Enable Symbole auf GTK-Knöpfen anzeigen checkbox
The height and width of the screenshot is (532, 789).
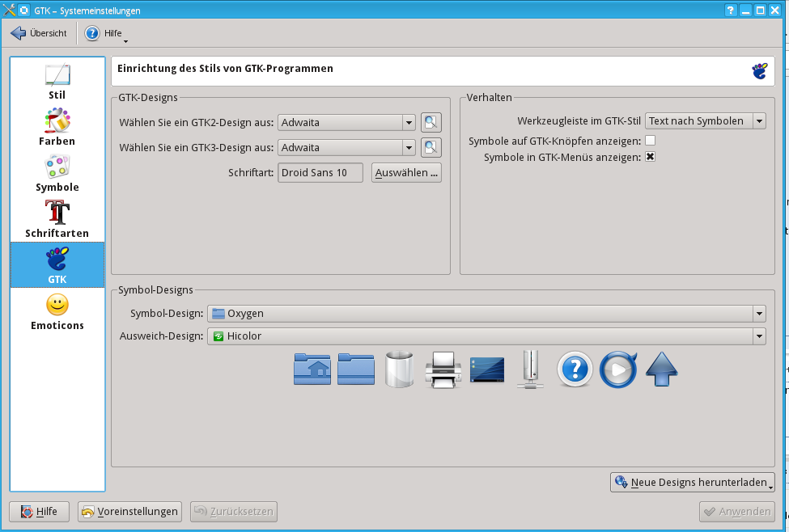pos(650,141)
